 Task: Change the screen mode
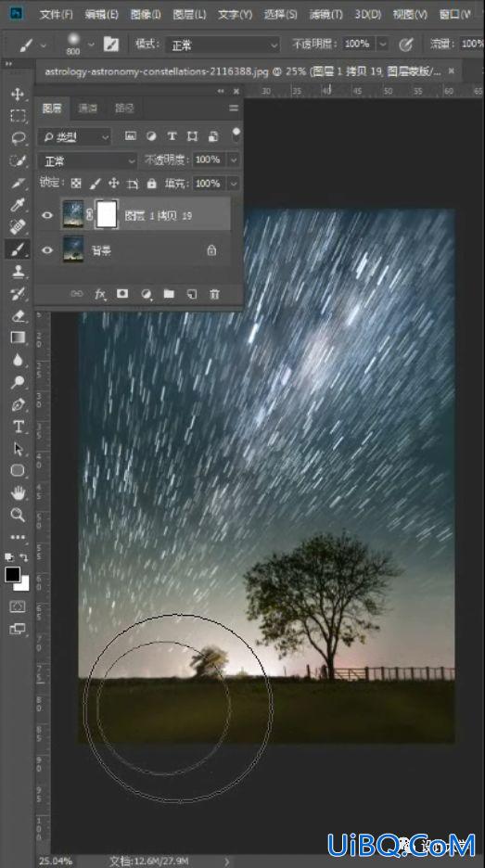pyautogui.click(x=18, y=629)
